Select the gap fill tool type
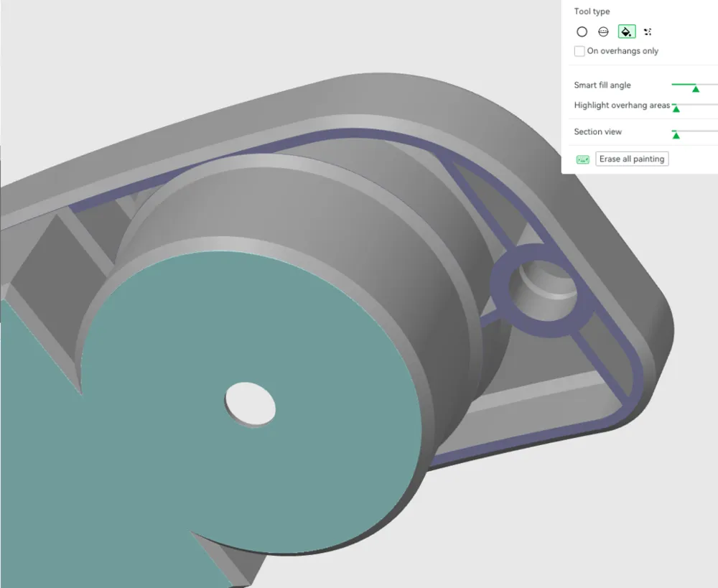718x588 pixels. pyautogui.click(x=648, y=32)
